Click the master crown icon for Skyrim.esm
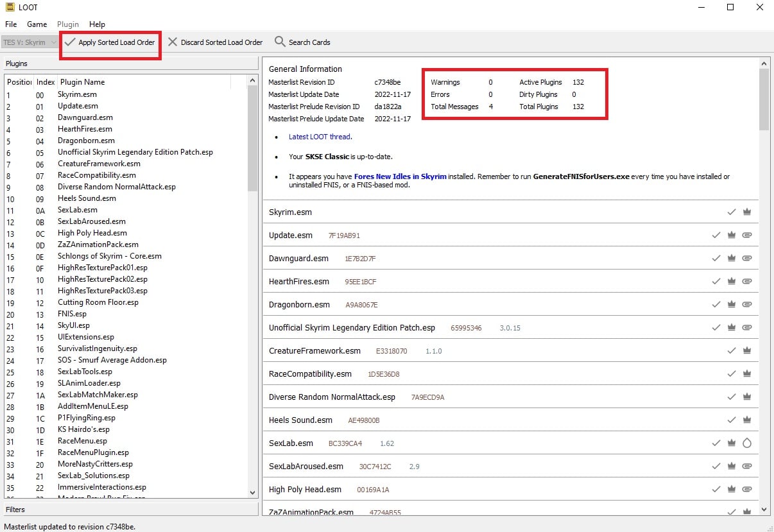Viewport: 774px width, 532px height. (746, 212)
